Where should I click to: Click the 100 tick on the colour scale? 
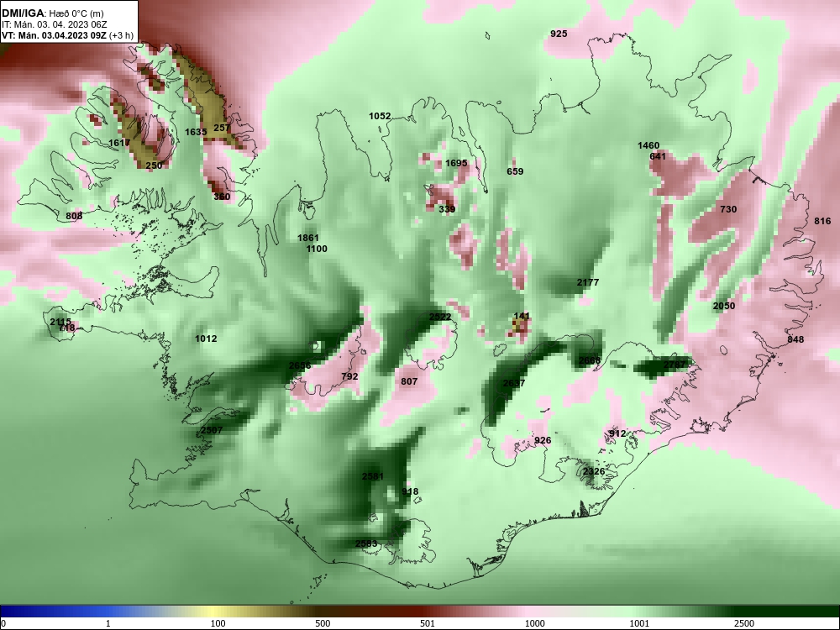(x=218, y=623)
